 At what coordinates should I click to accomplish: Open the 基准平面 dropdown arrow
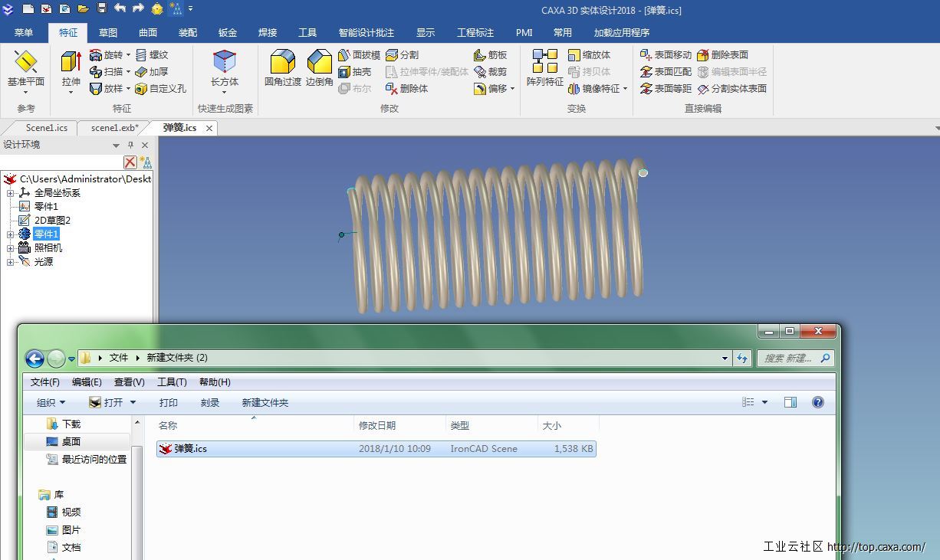pyautogui.click(x=26, y=93)
